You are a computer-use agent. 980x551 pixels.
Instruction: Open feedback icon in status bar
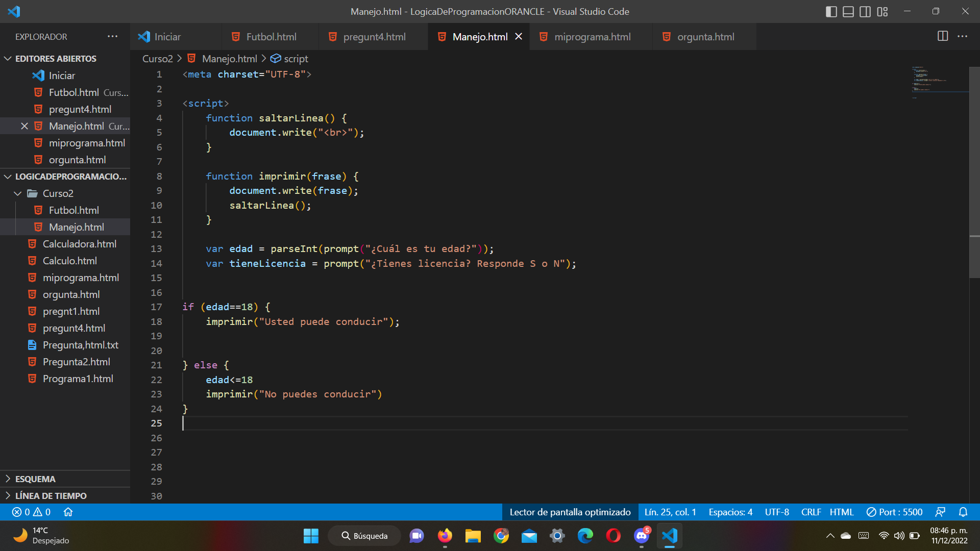(x=940, y=512)
